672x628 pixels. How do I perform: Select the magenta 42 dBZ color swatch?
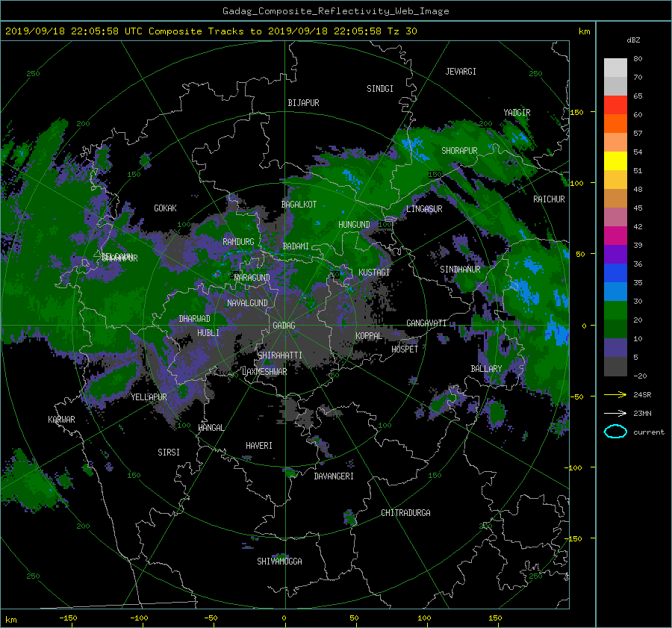(x=615, y=236)
